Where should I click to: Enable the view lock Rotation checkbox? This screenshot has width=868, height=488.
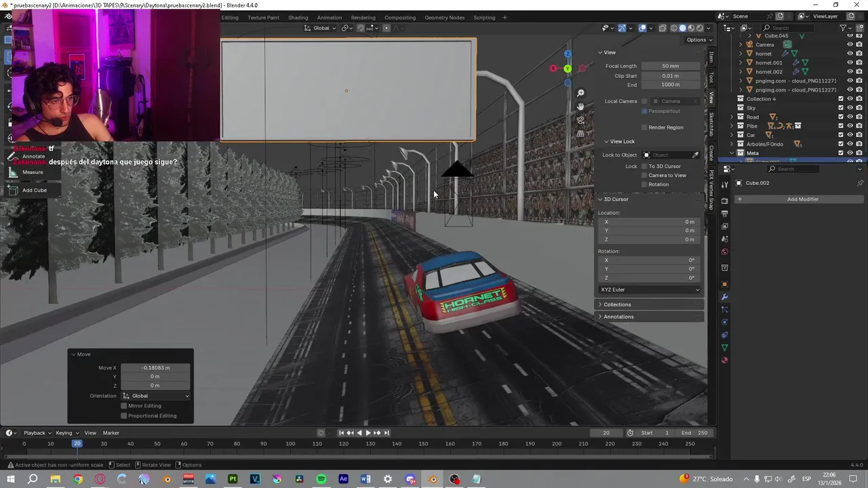pyautogui.click(x=644, y=184)
